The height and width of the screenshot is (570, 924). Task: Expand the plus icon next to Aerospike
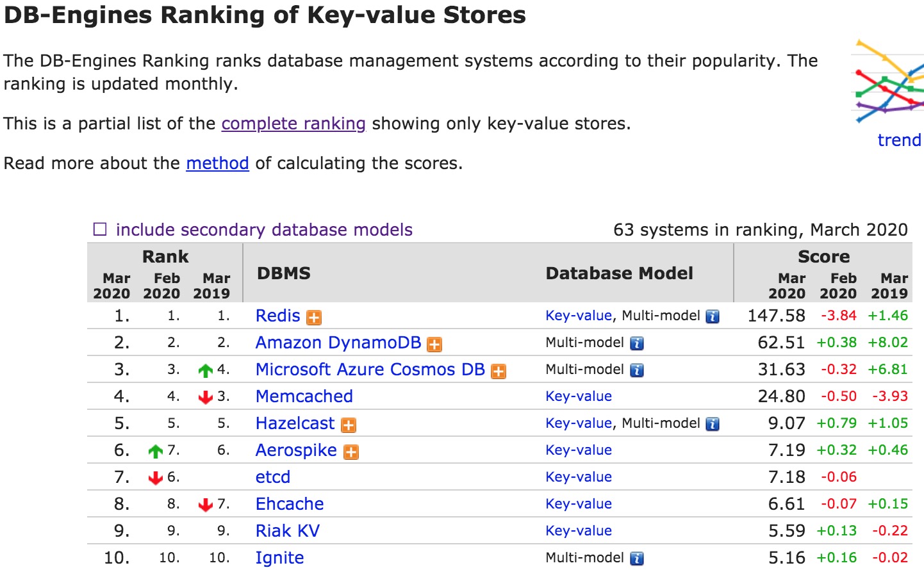[x=351, y=452]
